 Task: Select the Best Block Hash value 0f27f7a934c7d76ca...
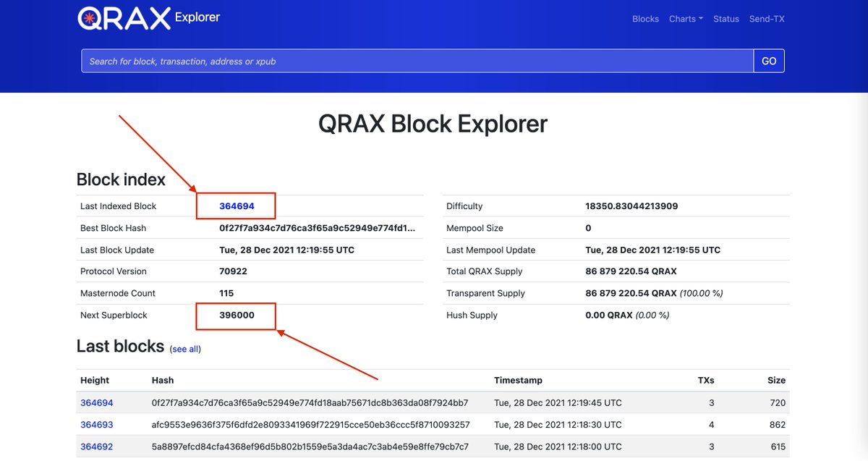(318, 228)
